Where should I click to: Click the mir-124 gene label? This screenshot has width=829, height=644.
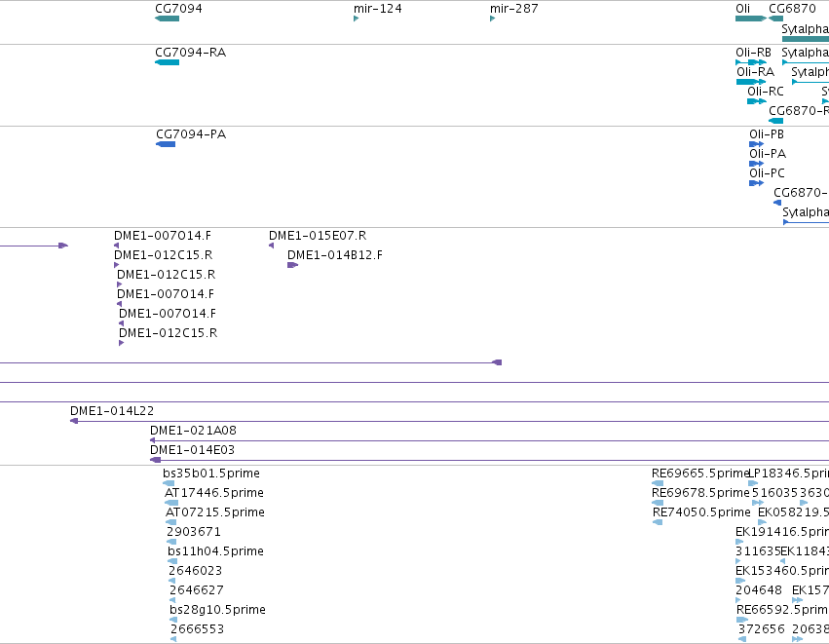tap(378, 9)
